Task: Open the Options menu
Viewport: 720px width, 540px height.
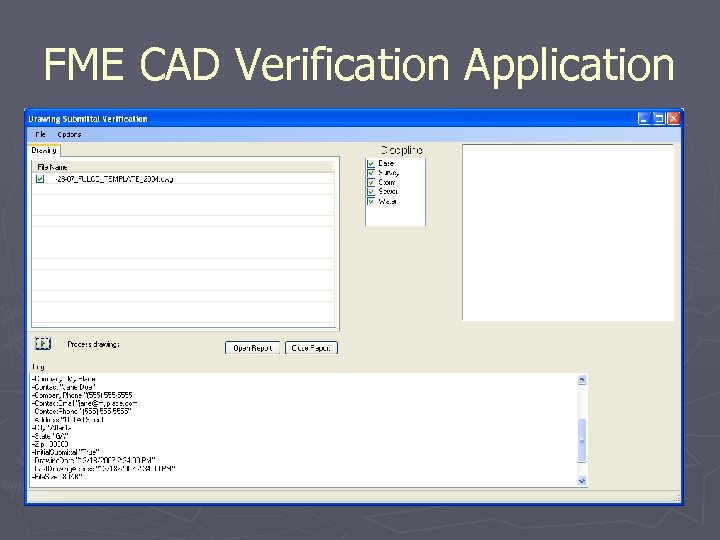Action: pyautogui.click(x=69, y=134)
